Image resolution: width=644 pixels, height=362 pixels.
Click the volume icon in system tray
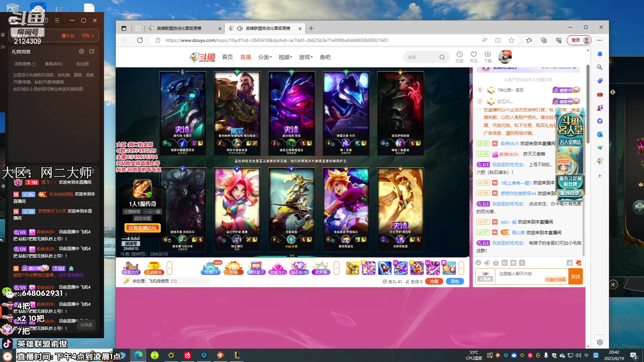578,355
